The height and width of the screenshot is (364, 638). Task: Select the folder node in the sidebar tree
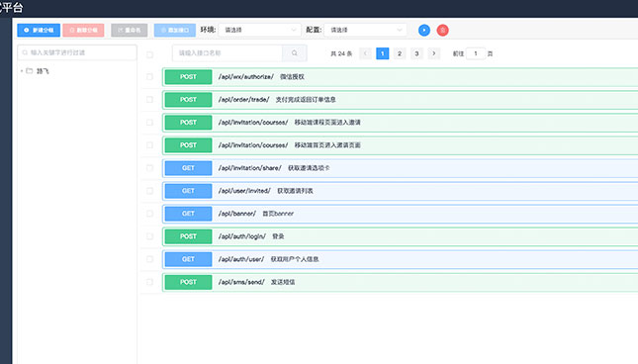(43, 71)
